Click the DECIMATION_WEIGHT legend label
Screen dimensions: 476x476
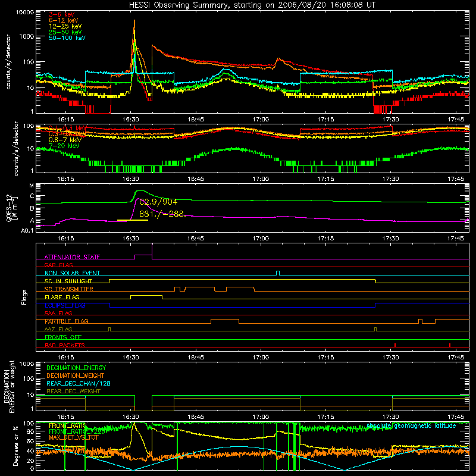coord(76,375)
